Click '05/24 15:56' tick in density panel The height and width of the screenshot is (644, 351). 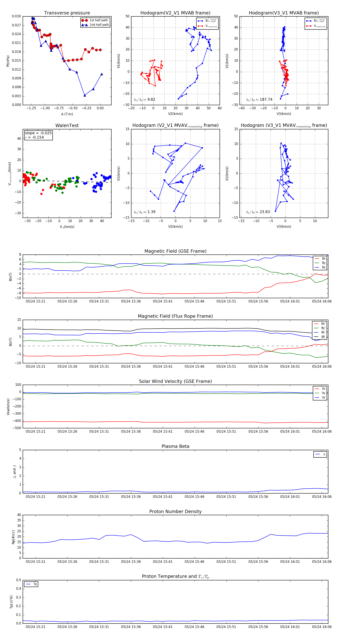pos(258,562)
